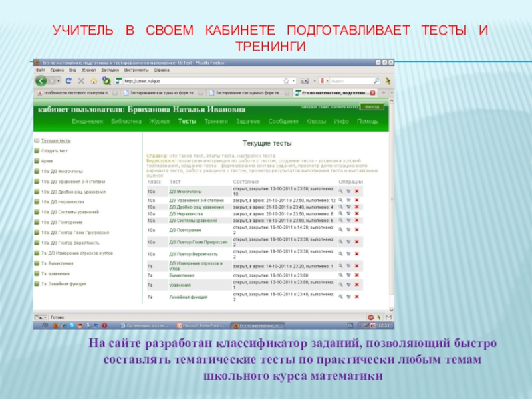Viewport: 532px width, 399px height.
Task: Open a new tab with the plus button
Action: [x=384, y=92]
